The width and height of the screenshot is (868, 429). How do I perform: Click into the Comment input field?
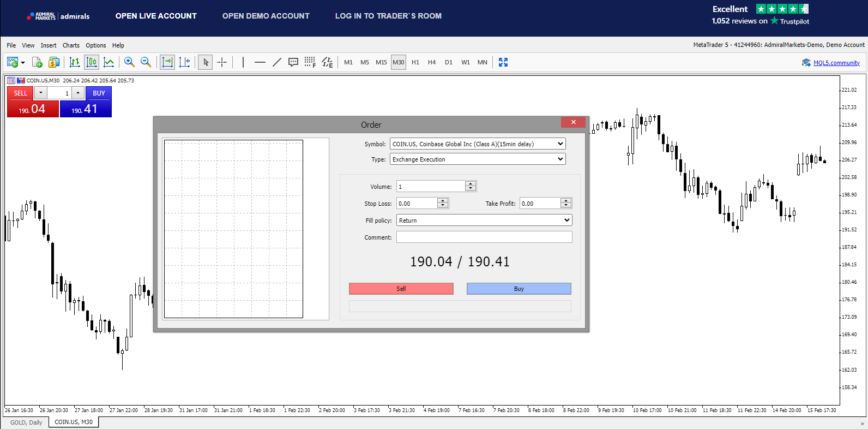pyautogui.click(x=484, y=237)
